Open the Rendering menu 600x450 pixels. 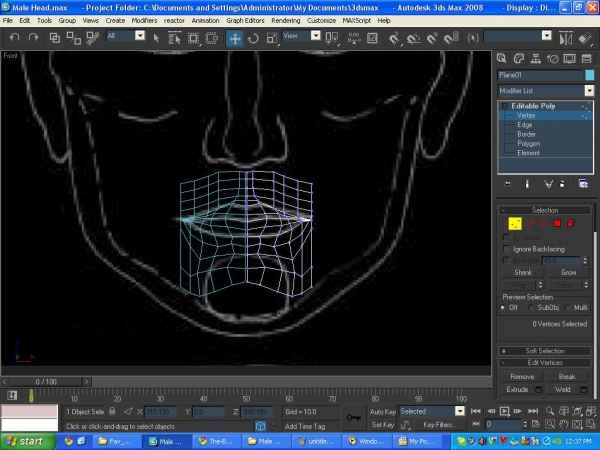285,21
